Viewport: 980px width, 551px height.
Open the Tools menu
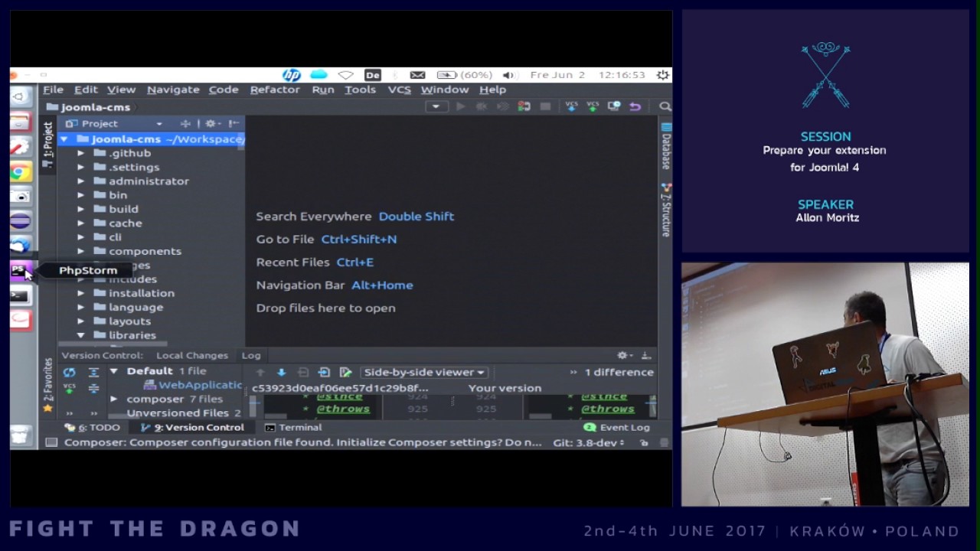coord(360,90)
